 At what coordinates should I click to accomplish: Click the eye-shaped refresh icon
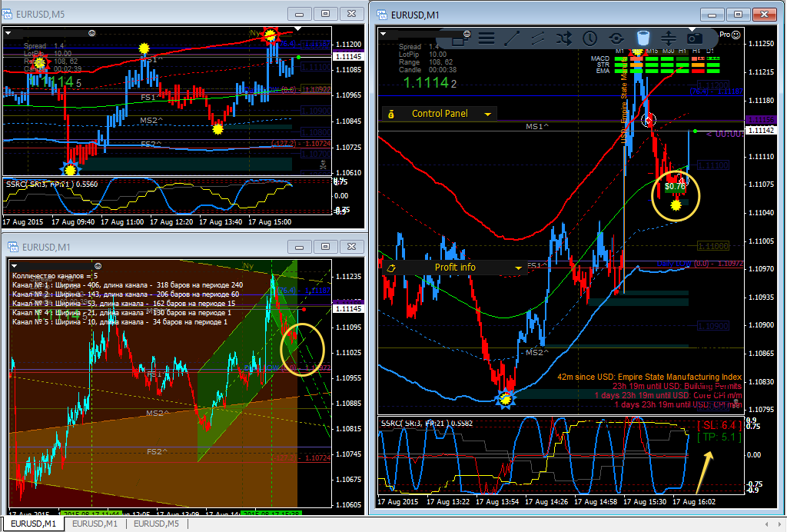point(616,38)
